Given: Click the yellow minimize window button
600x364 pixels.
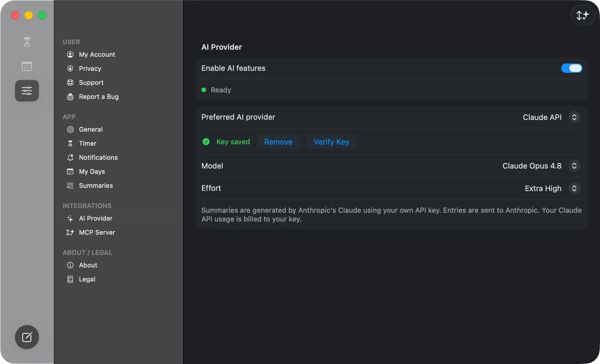Looking at the screenshot, I should (x=29, y=15).
